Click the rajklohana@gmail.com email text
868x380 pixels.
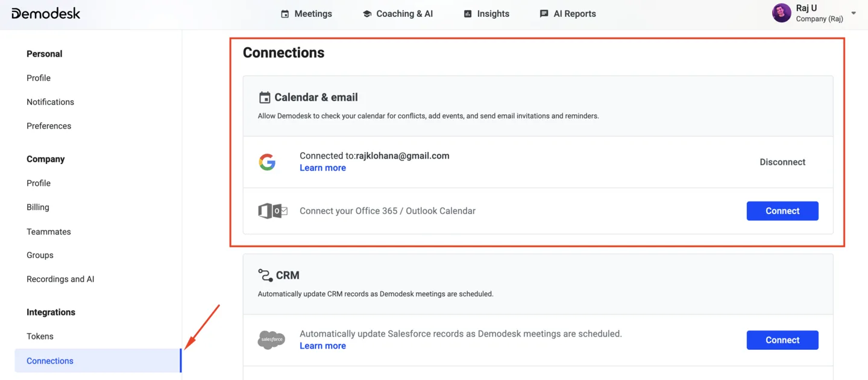tap(403, 156)
